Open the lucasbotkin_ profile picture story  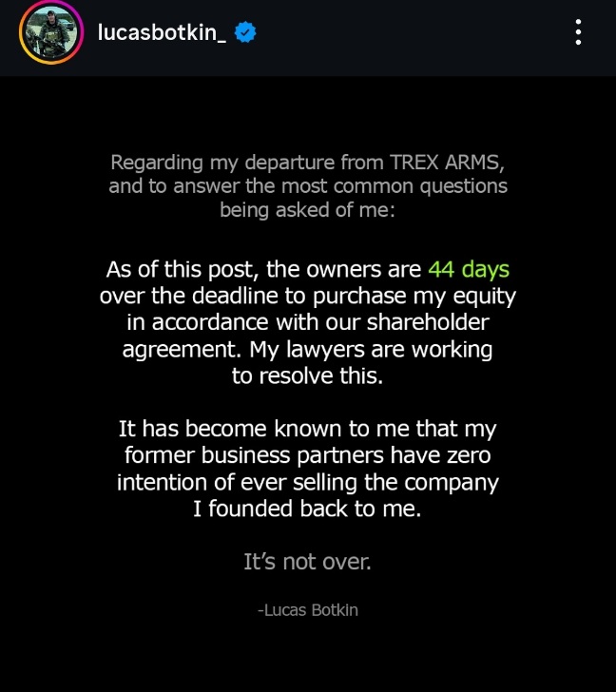51,32
